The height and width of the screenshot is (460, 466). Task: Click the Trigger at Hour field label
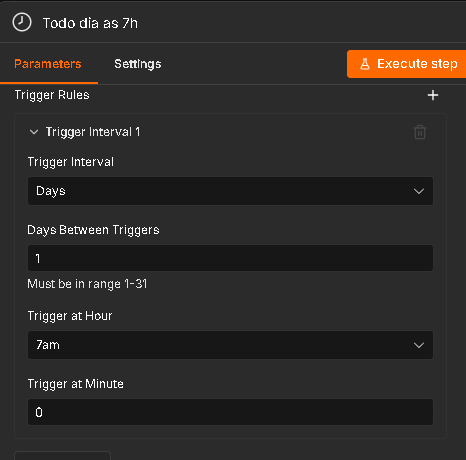(70, 316)
